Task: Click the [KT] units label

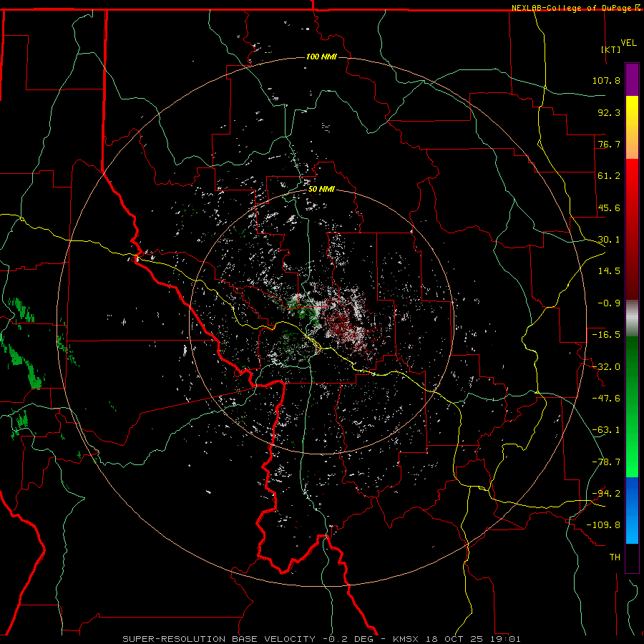Action: click(x=611, y=49)
